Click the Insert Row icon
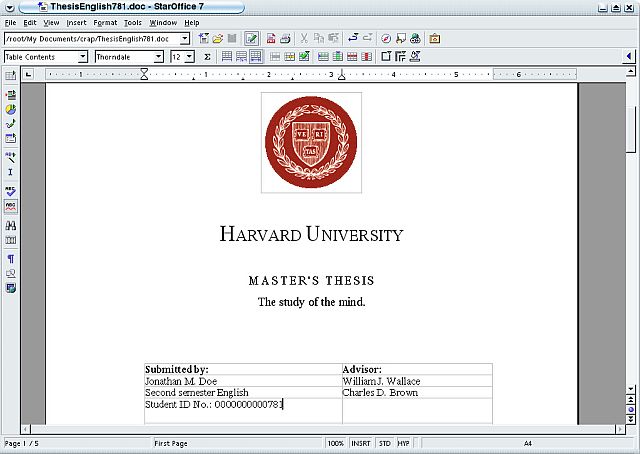The height and width of the screenshot is (454, 640). [323, 57]
